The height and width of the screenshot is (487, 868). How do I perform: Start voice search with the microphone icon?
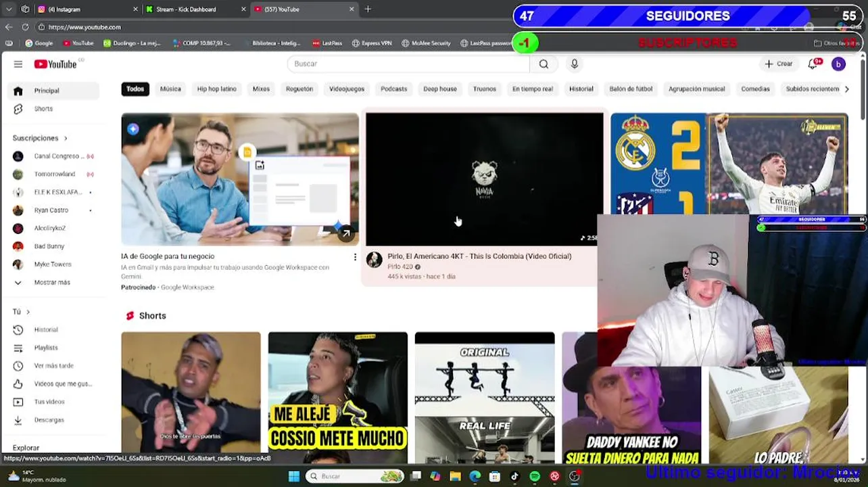(x=575, y=64)
